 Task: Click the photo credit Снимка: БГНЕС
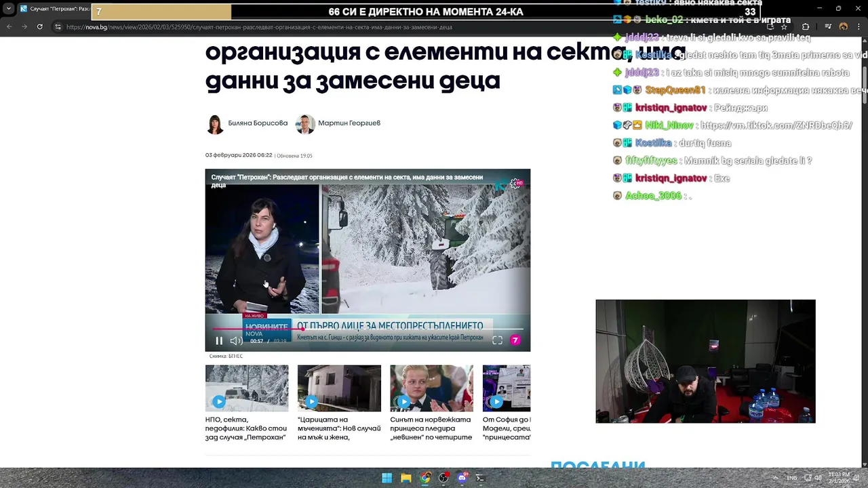226,356
